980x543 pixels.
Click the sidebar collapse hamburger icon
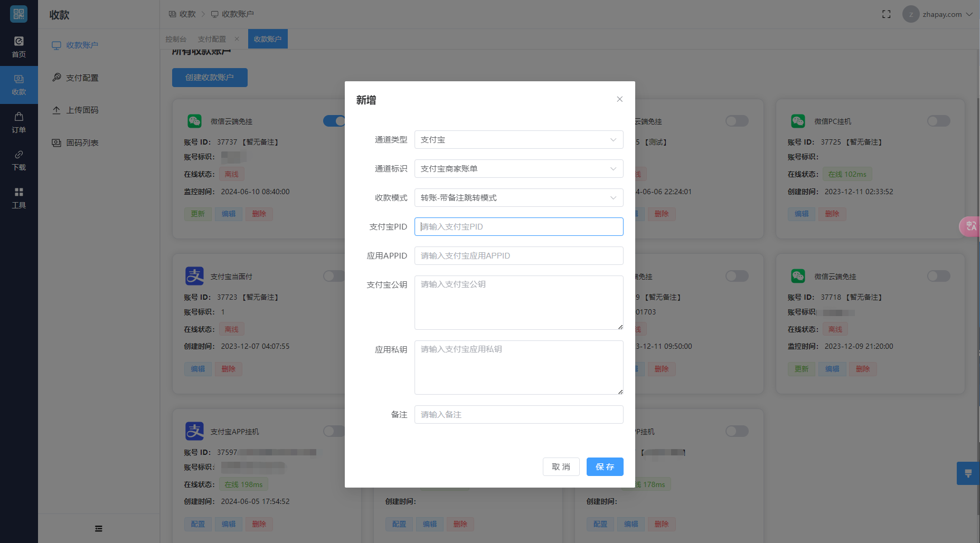click(98, 528)
